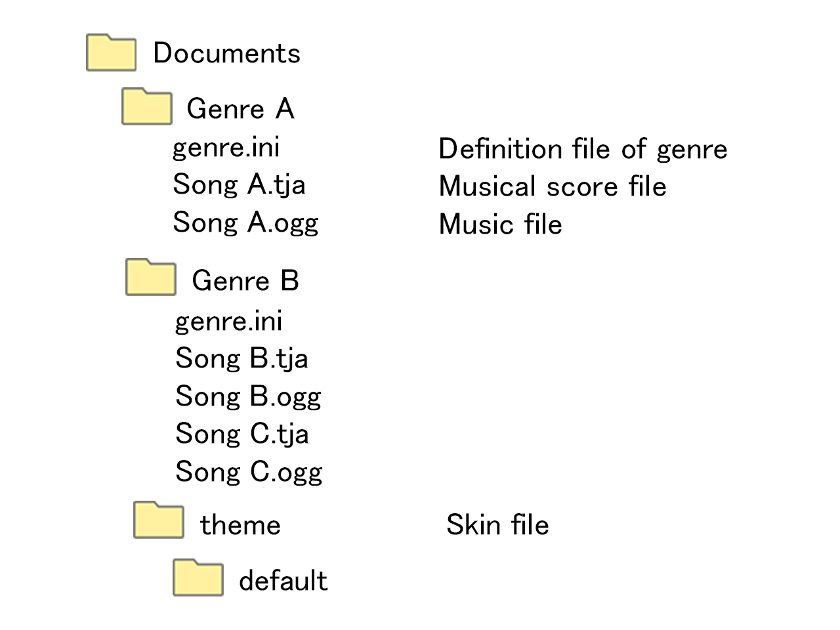Select the Documents folder label
This screenshot has width=840, height=630.
pos(226,53)
